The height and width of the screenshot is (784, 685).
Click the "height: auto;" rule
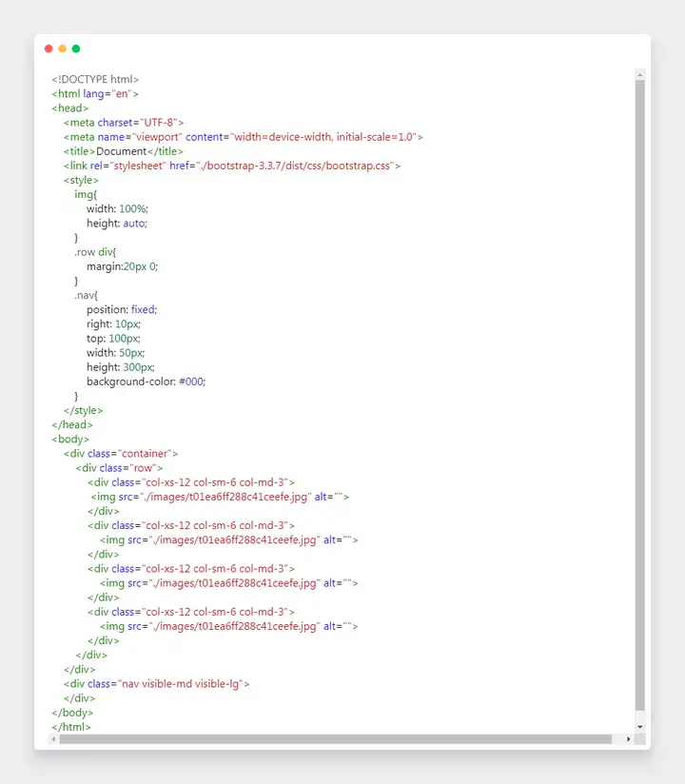[x=117, y=224]
